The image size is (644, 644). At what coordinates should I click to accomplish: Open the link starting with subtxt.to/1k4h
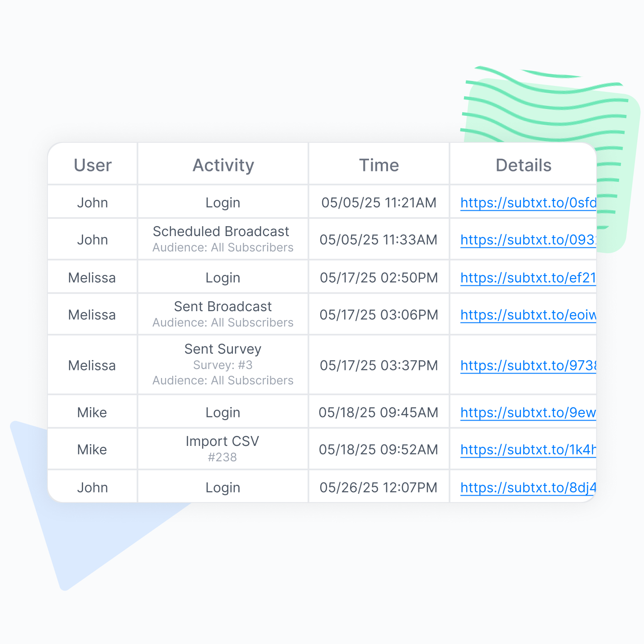coord(528,450)
